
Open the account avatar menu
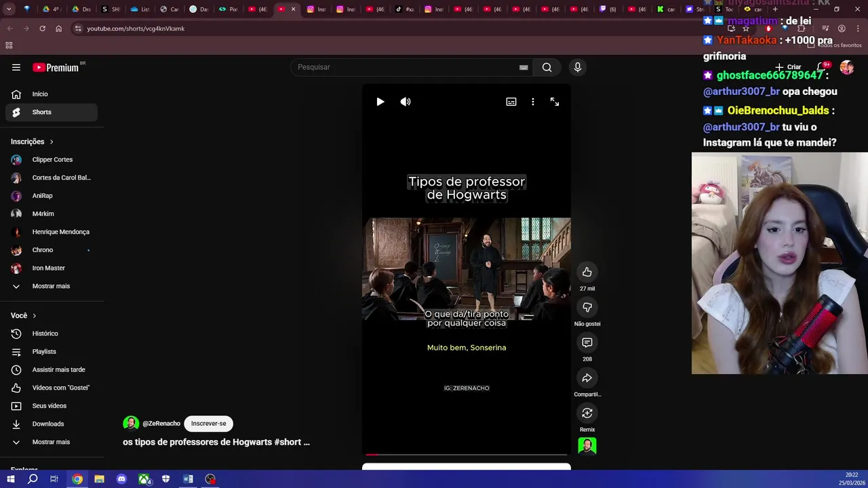click(846, 67)
